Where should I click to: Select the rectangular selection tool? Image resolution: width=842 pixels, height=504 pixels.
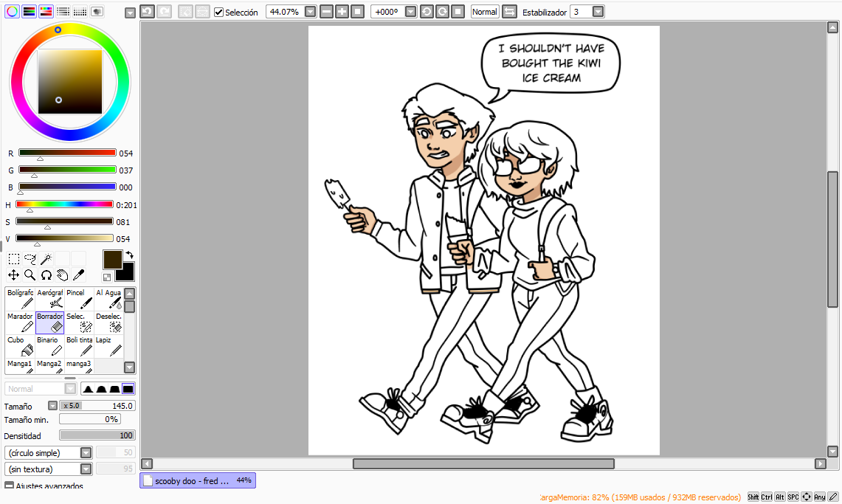click(x=13, y=259)
